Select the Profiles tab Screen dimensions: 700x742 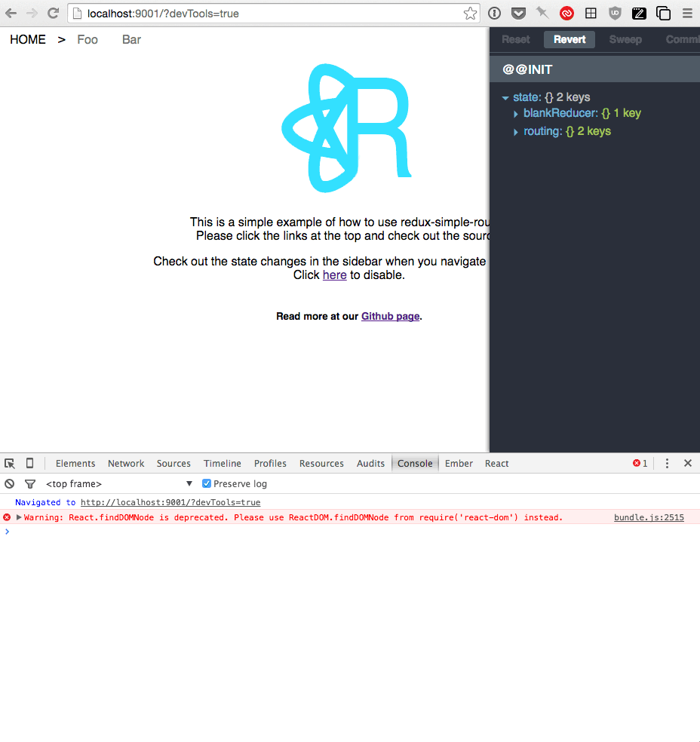pyautogui.click(x=270, y=463)
